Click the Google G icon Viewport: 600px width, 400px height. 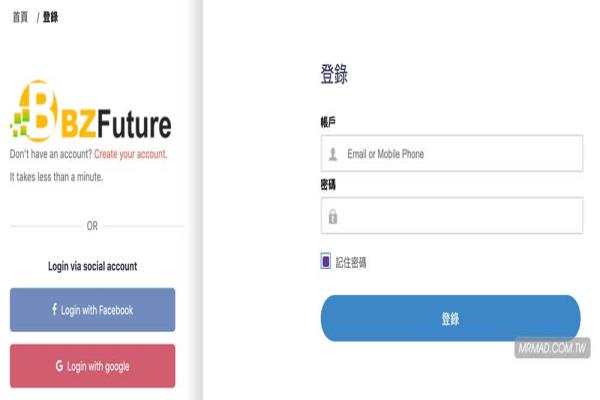click(59, 366)
